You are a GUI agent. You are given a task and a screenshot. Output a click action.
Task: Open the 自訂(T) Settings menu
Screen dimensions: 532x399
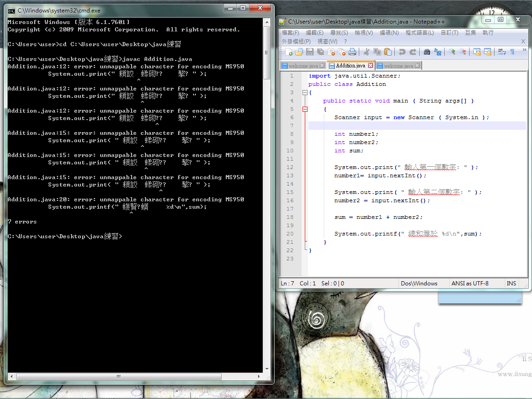(449, 33)
